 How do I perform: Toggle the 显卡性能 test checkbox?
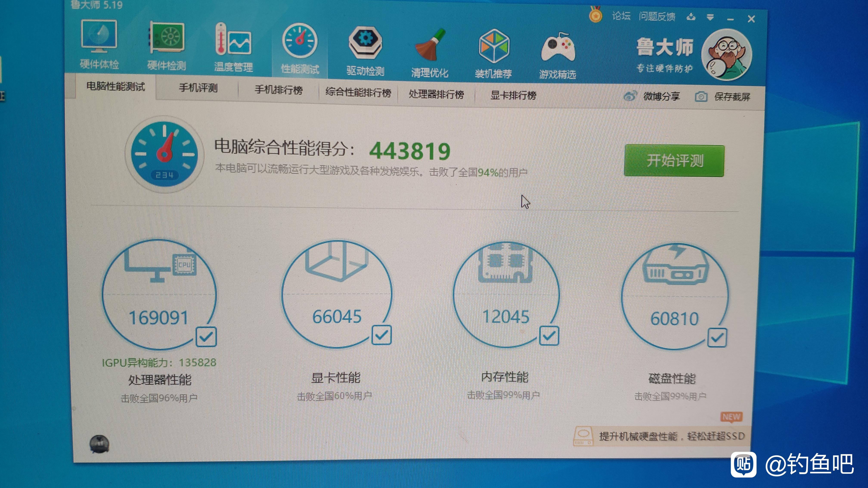(381, 335)
